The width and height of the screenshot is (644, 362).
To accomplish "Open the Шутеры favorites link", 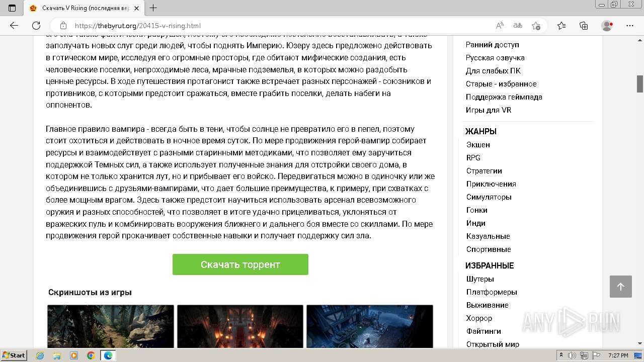I will point(480,279).
